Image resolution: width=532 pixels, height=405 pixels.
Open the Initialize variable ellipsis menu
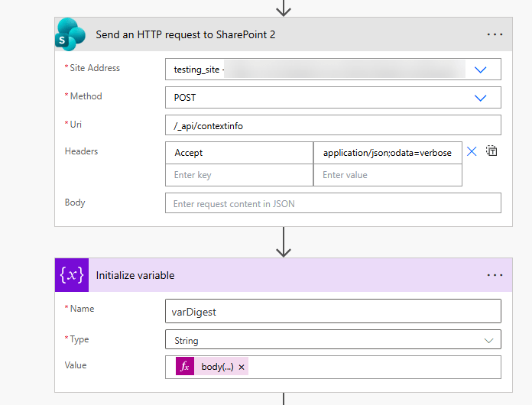tap(495, 275)
